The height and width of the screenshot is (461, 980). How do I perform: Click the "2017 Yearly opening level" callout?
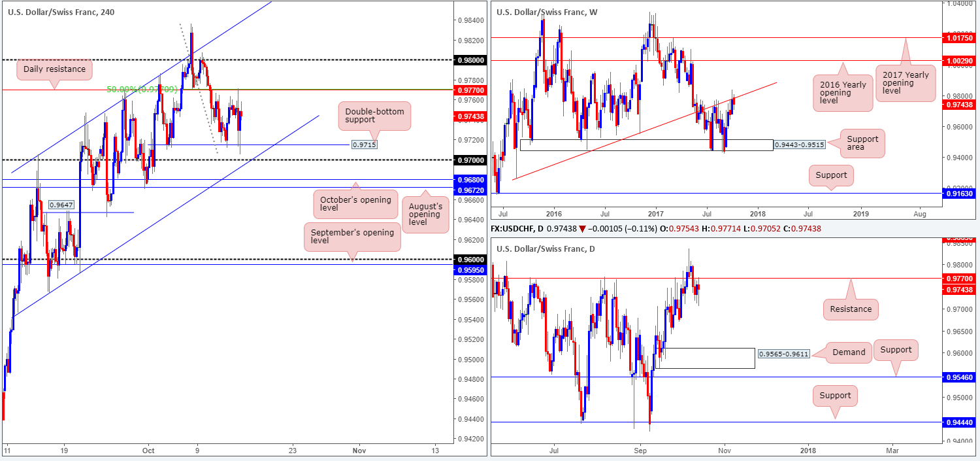click(x=905, y=84)
